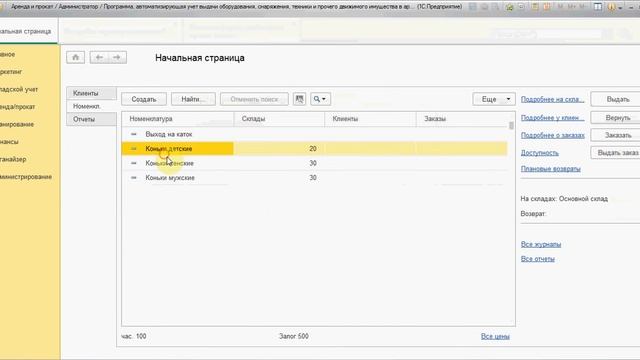Open the Подробнее о заказах link

[553, 135]
